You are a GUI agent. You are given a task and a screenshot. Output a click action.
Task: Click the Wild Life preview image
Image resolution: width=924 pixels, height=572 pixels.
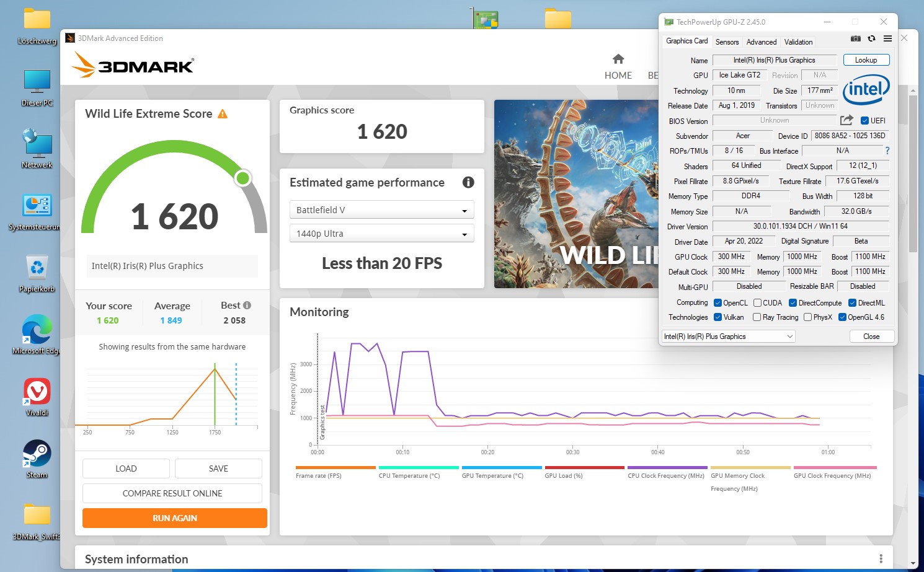click(576, 194)
